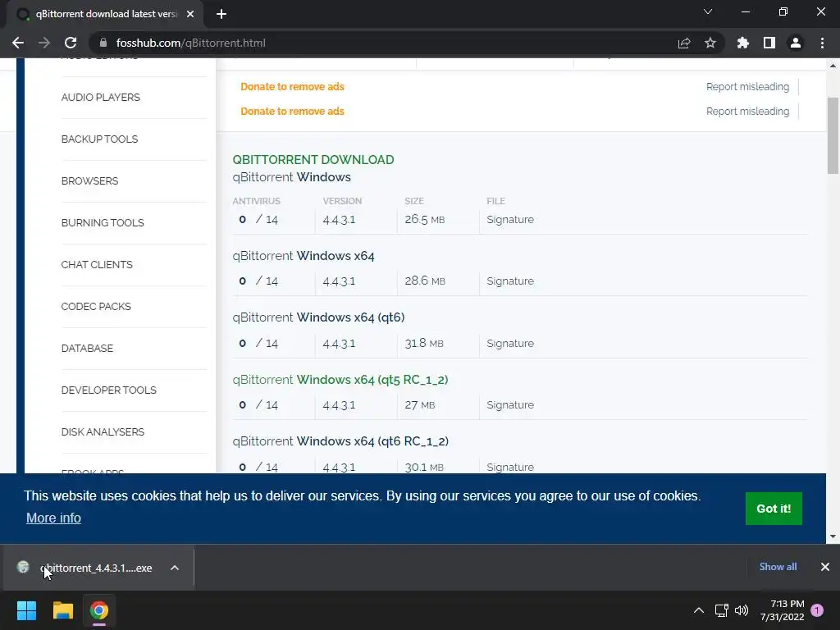840x630 pixels.
Task: Open the BROWSERS category
Action: 90,181
